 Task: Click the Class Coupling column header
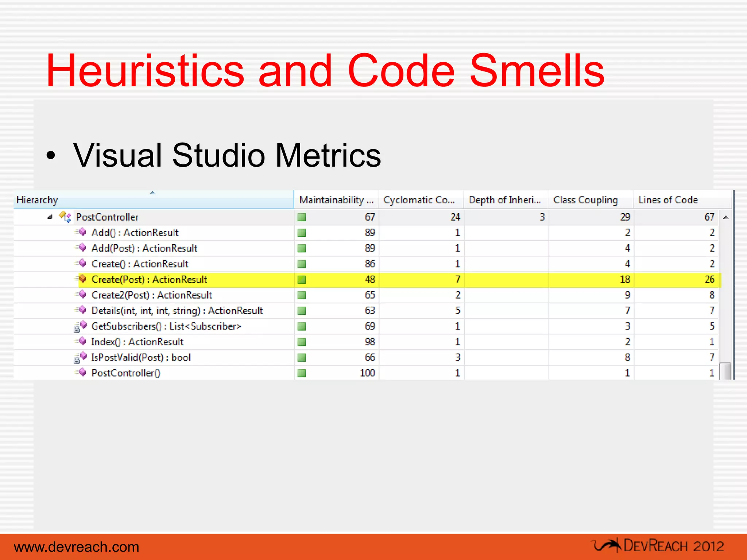point(585,200)
